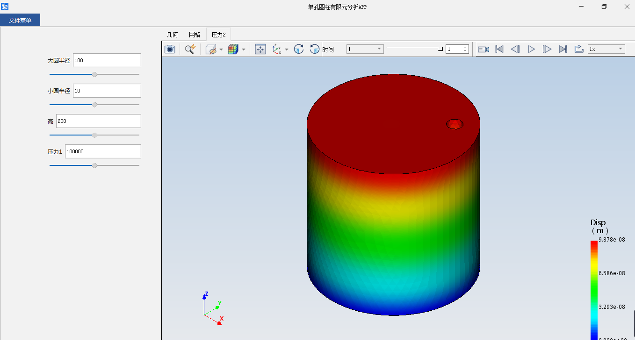Expand the colored cube dropdown arrow
The height and width of the screenshot is (364, 635).
pos(243,50)
